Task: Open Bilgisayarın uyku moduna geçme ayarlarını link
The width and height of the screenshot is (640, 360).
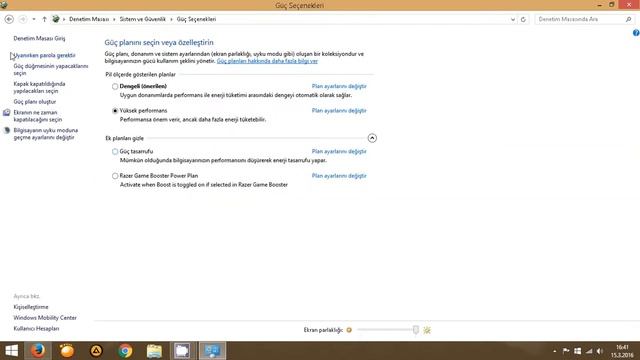Action: [x=46, y=134]
